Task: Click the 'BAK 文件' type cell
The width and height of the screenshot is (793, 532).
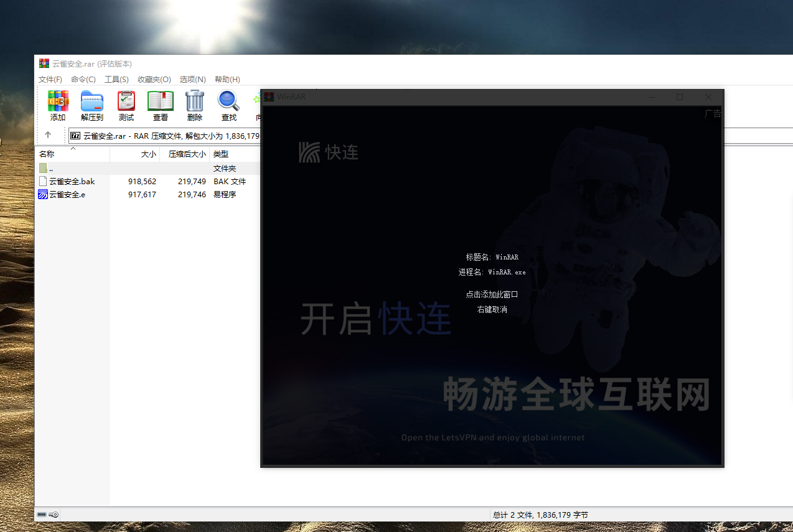Action: [230, 181]
